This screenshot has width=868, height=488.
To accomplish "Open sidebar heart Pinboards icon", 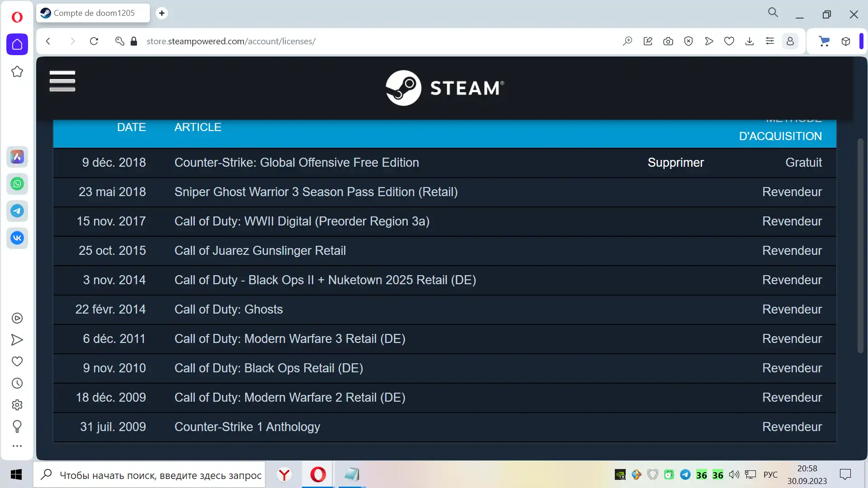I will click(x=17, y=361).
